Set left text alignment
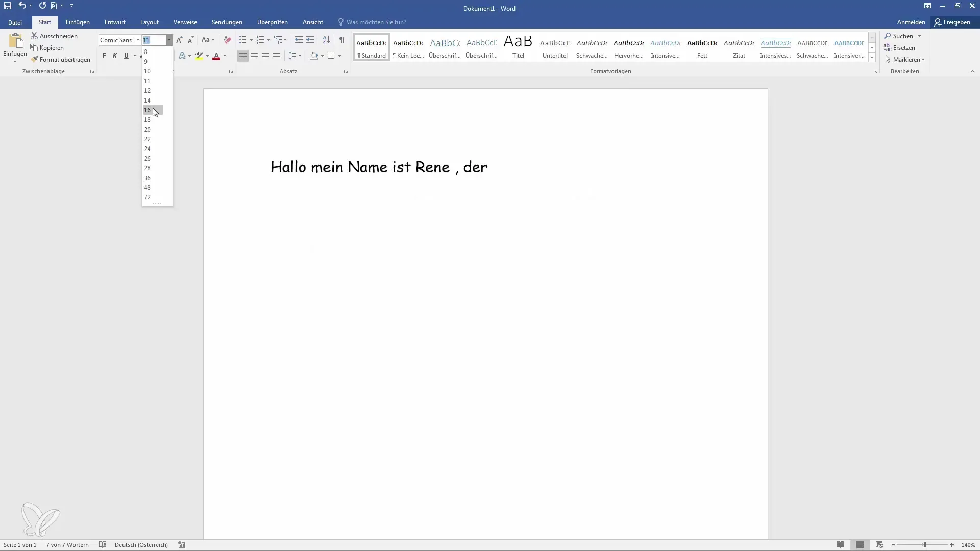980x551 pixels. pyautogui.click(x=243, y=56)
